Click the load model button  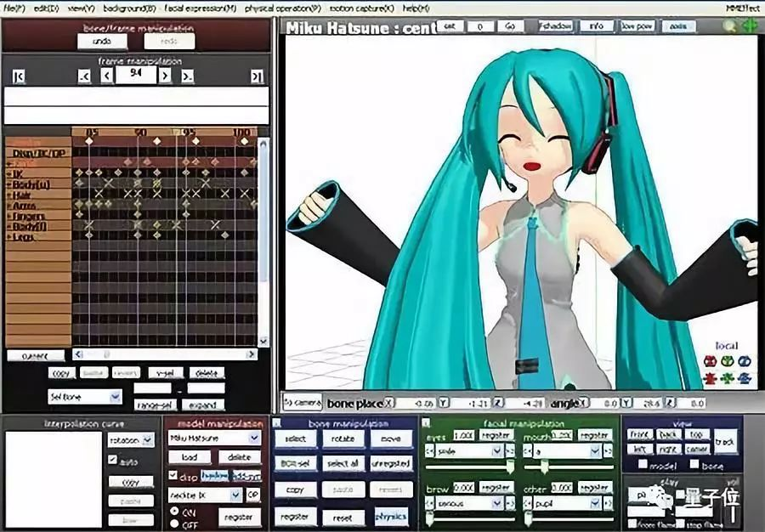point(190,457)
